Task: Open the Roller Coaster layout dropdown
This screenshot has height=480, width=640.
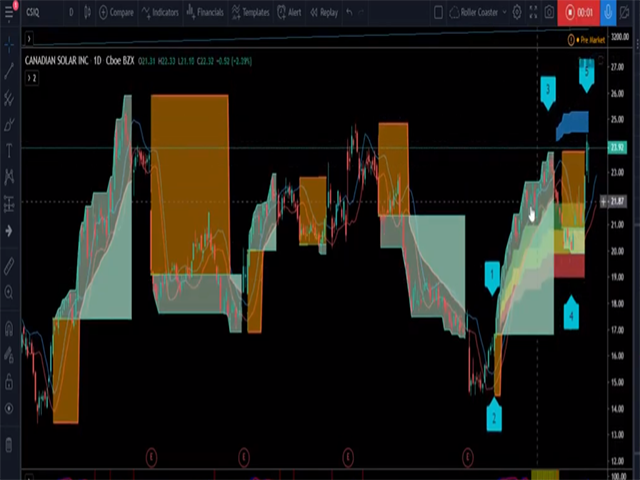Action: click(478, 13)
